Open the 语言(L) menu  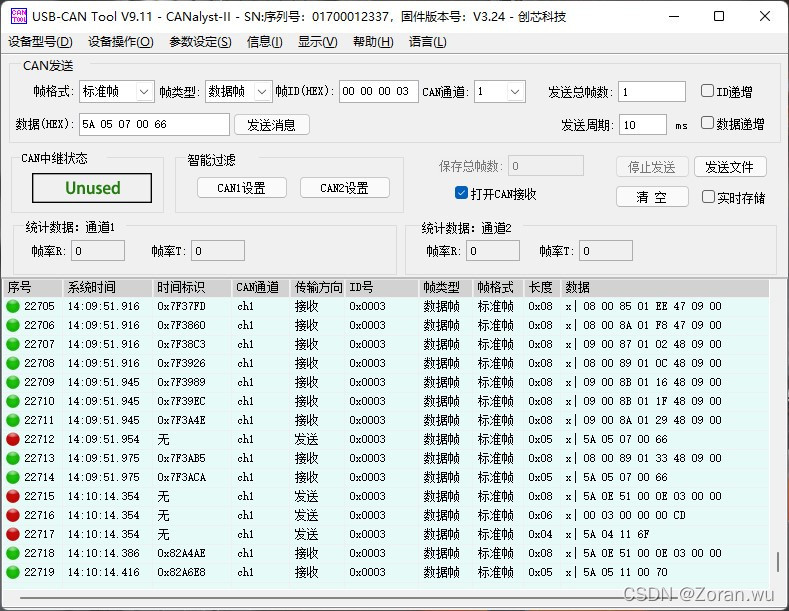point(428,42)
